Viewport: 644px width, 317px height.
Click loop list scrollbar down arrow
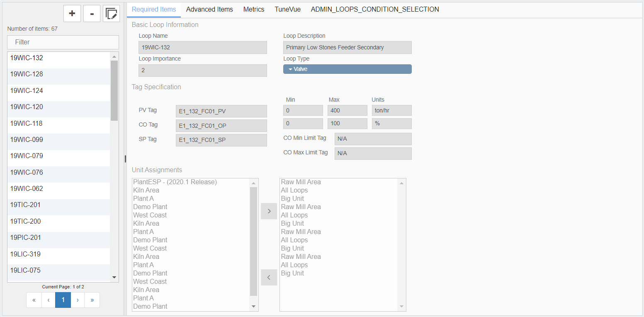pos(114,277)
